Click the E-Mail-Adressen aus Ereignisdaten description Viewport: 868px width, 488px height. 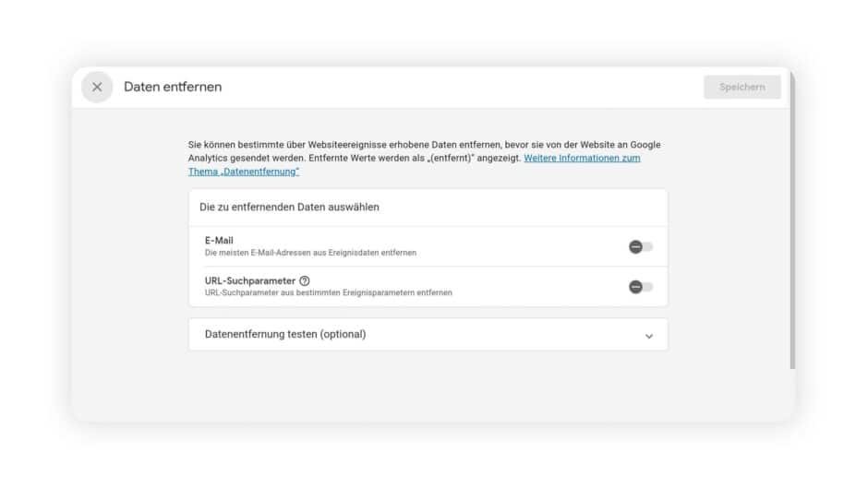coord(310,253)
